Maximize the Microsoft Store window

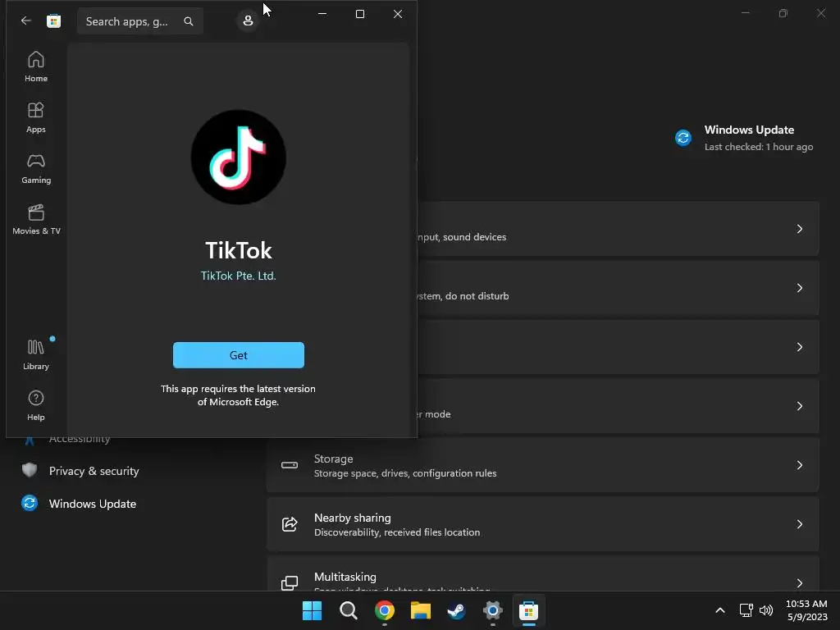coord(360,14)
